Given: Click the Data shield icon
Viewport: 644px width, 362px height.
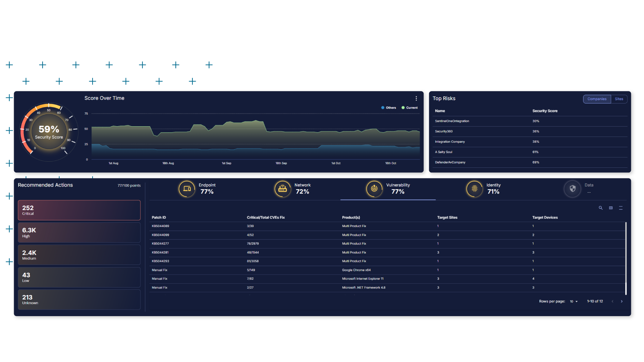Looking at the screenshot, I should coord(572,189).
